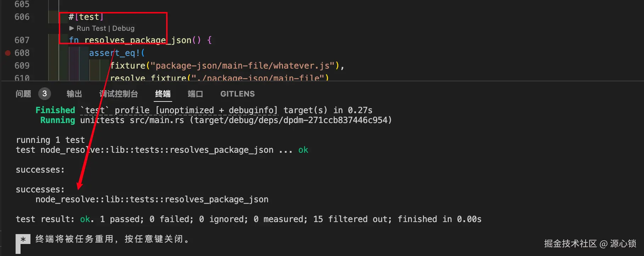Open the 调试控制台 debug console tab

click(118, 94)
